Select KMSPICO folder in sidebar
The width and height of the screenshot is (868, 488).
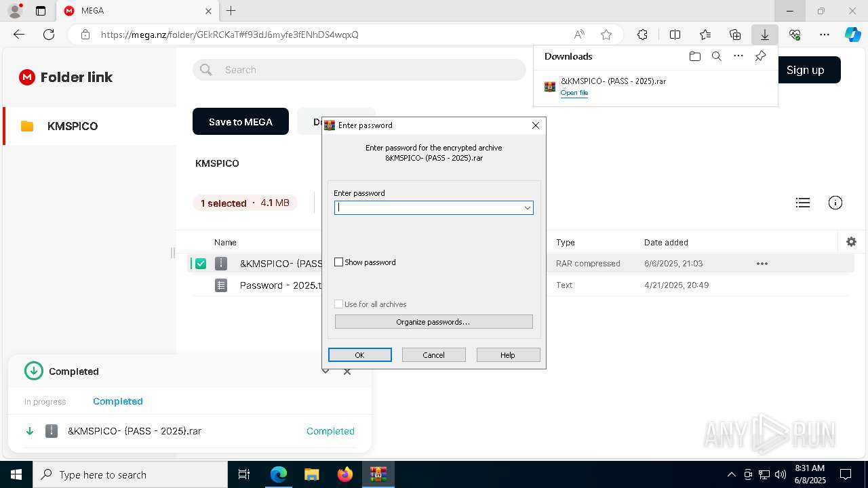click(x=90, y=126)
